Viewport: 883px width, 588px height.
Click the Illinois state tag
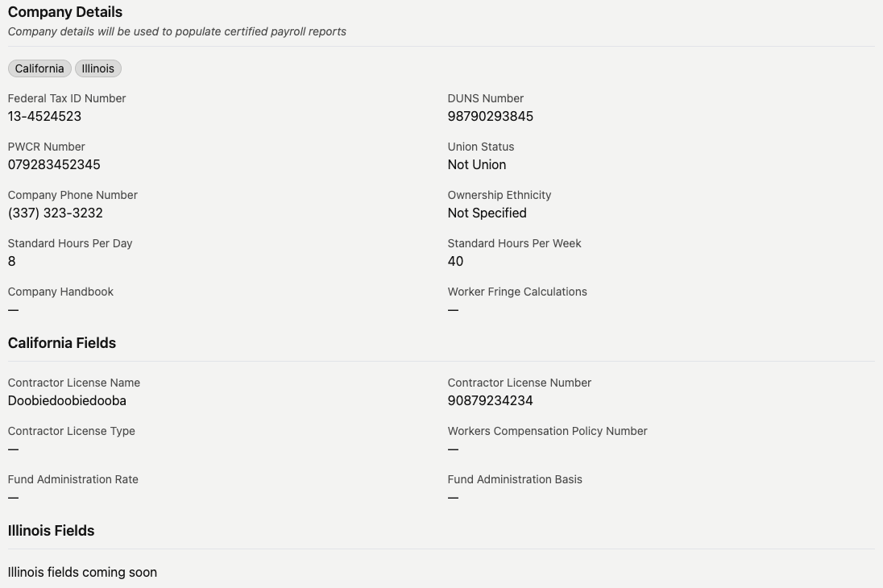click(98, 68)
